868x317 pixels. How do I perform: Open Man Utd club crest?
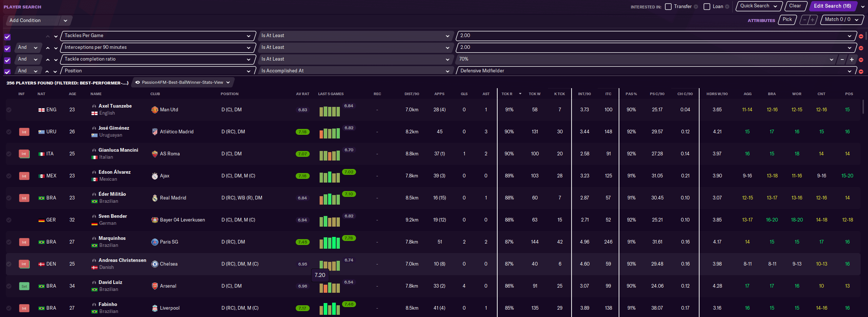pyautogui.click(x=155, y=109)
